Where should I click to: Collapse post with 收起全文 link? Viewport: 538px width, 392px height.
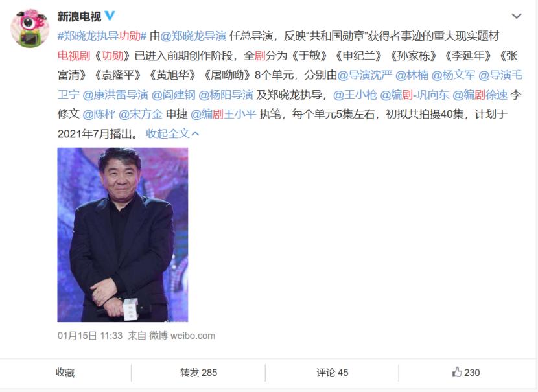click(x=172, y=133)
